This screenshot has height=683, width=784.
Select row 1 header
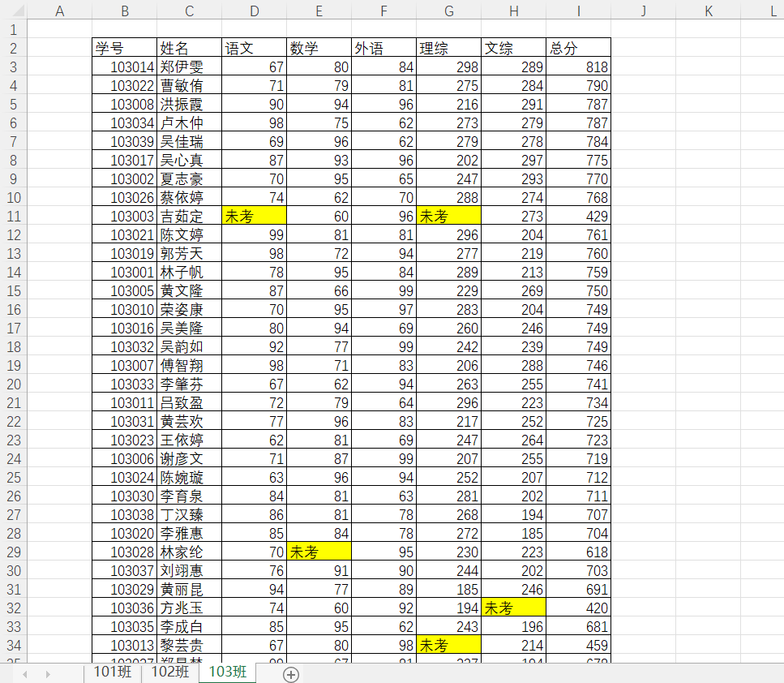(x=14, y=29)
